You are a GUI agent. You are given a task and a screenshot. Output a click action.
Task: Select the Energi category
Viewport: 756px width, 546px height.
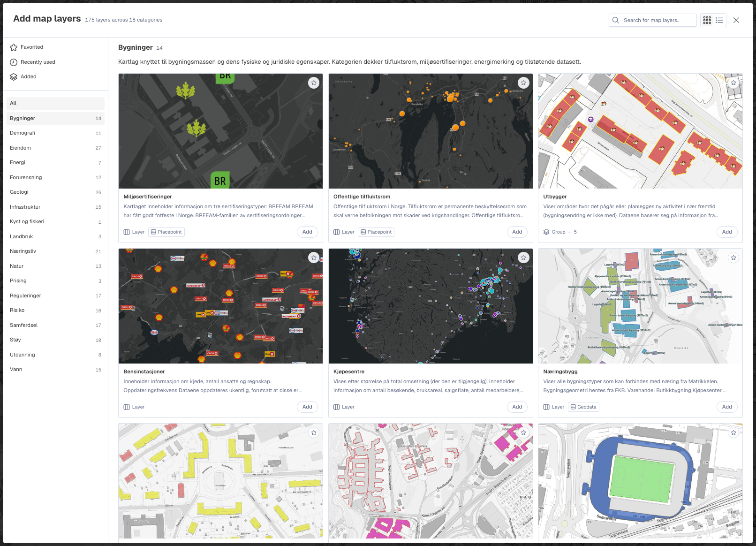[55, 162]
